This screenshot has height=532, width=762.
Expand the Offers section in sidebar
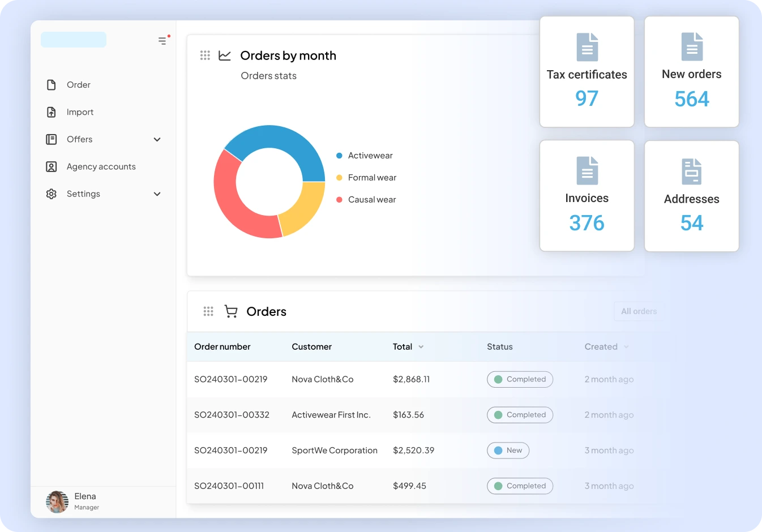[x=157, y=139]
